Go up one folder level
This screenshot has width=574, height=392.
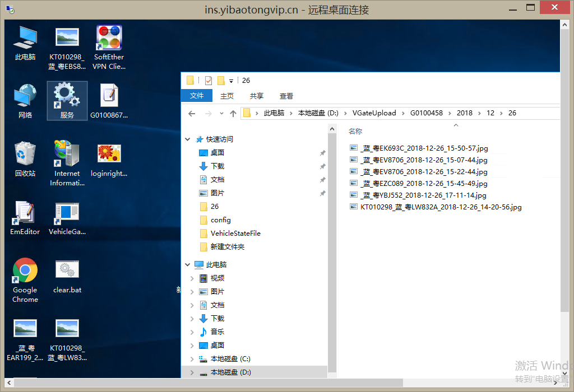pyautogui.click(x=233, y=114)
